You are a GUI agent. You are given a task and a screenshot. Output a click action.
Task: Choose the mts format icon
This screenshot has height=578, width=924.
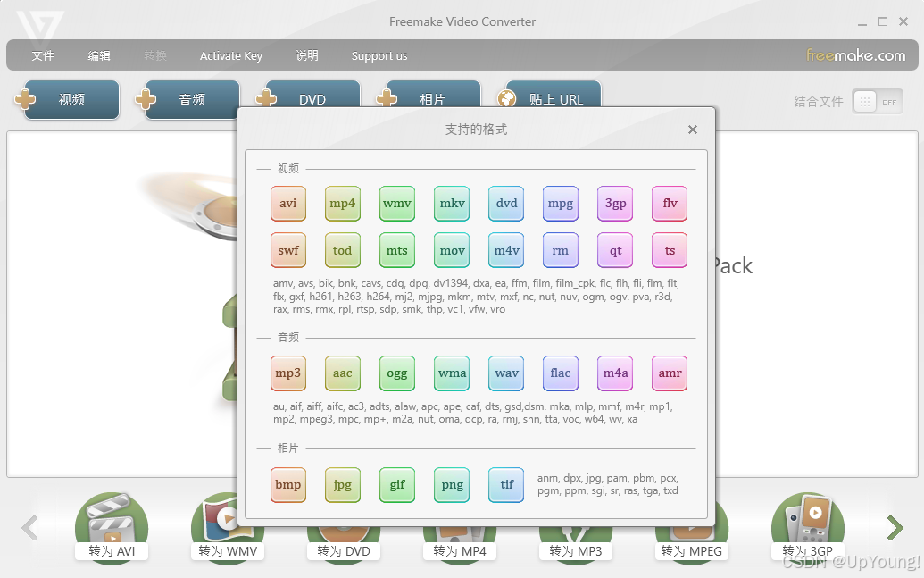pyautogui.click(x=397, y=250)
